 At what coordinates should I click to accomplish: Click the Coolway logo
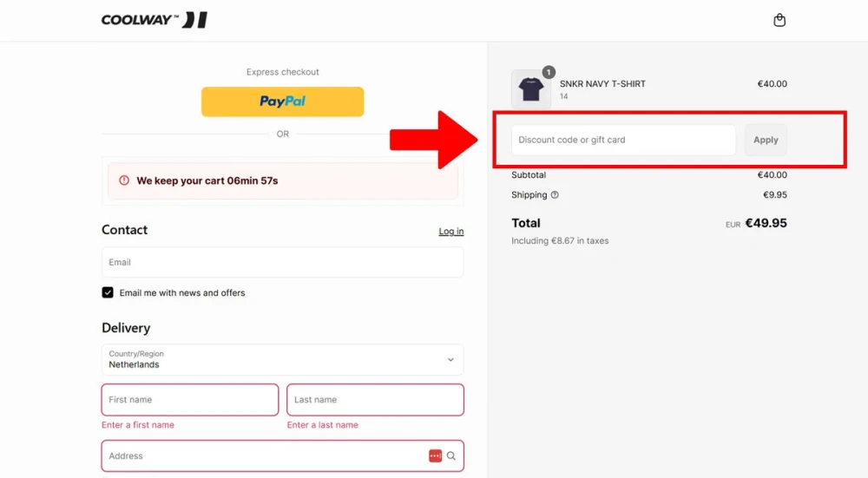(x=155, y=20)
